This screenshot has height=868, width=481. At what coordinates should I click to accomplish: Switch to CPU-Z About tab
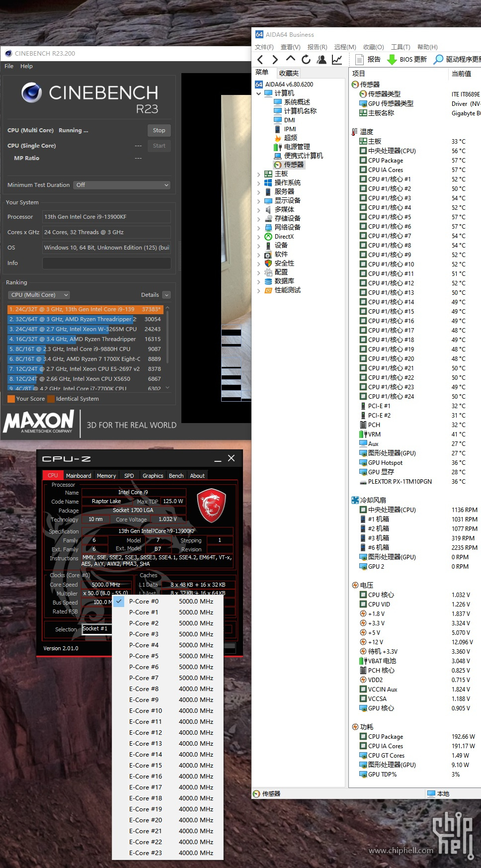click(197, 476)
